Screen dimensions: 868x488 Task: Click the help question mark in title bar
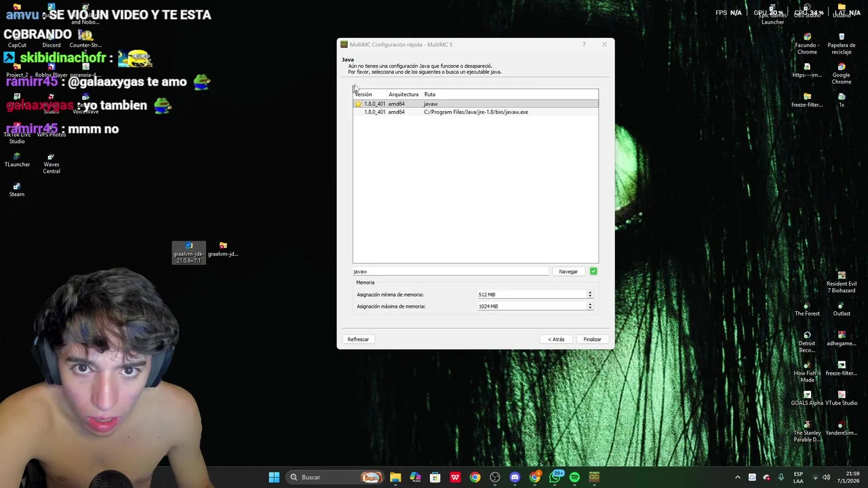pos(584,45)
